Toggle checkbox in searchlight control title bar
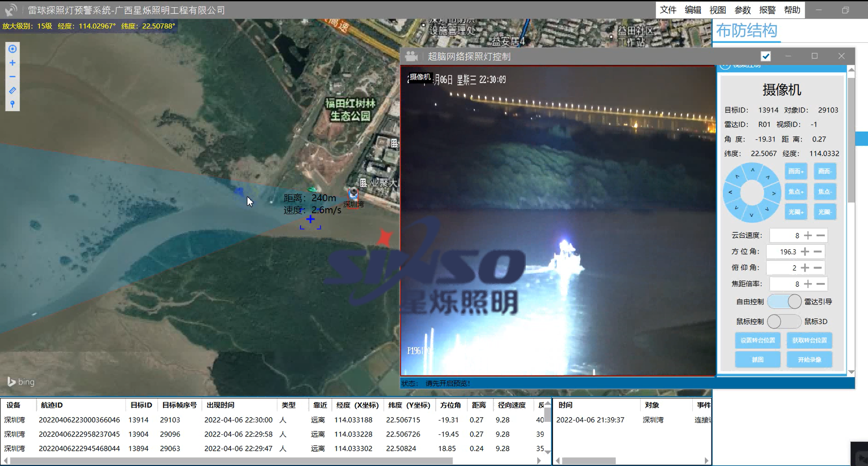This screenshot has height=466, width=868. [765, 56]
